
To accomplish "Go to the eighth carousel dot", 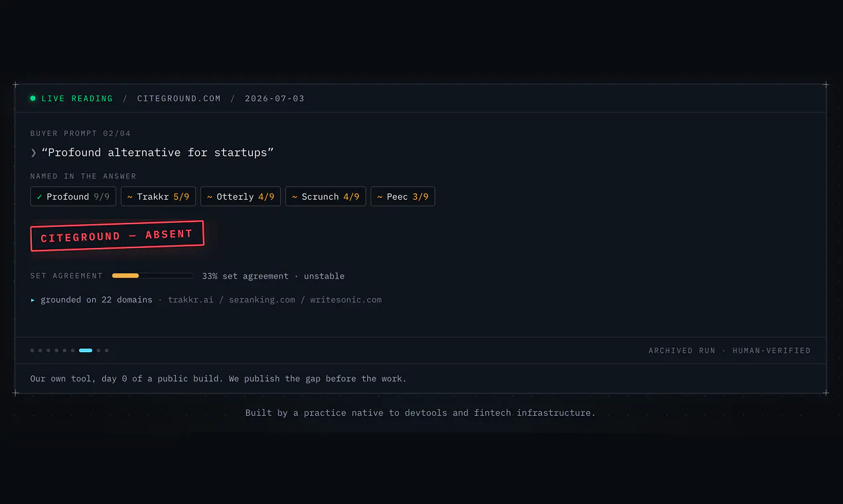I will (98, 350).
